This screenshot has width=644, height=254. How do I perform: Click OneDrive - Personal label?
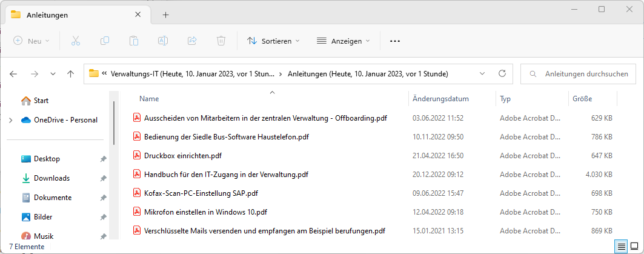coord(65,120)
